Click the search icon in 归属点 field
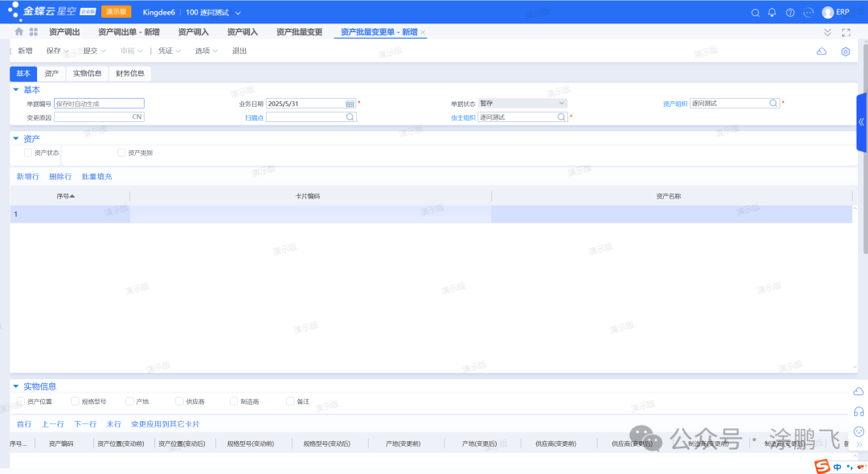Viewport: 868px width, 474px height. [350, 117]
